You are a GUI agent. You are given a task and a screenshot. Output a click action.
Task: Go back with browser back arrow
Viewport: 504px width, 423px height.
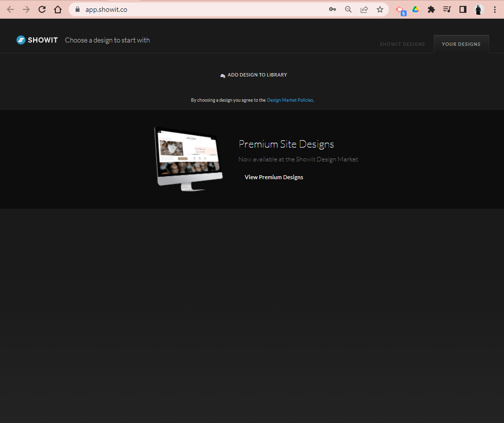tap(10, 10)
